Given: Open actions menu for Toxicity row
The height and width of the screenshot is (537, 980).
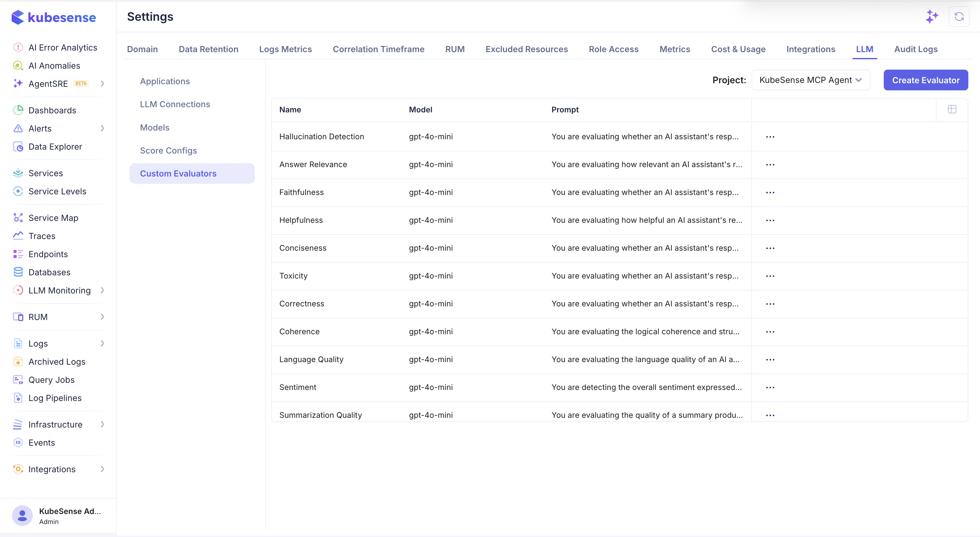Looking at the screenshot, I should [x=770, y=276].
